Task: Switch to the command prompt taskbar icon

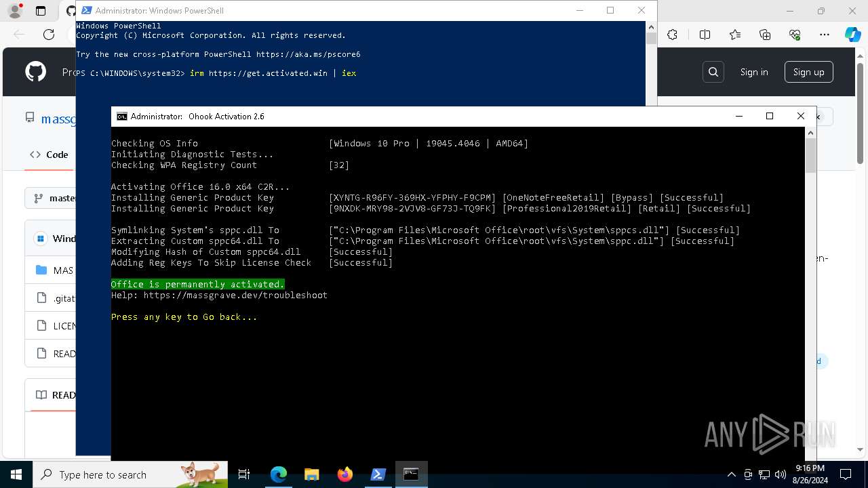Action: click(411, 474)
